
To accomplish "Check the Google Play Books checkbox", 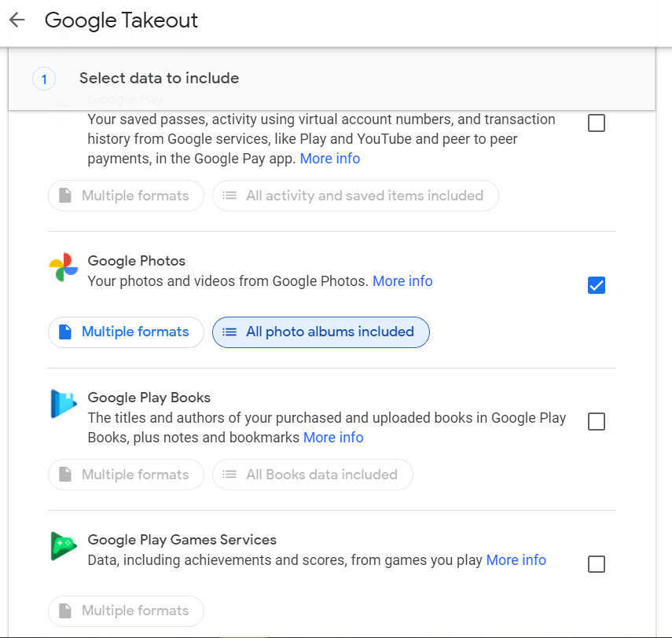I will 596,422.
